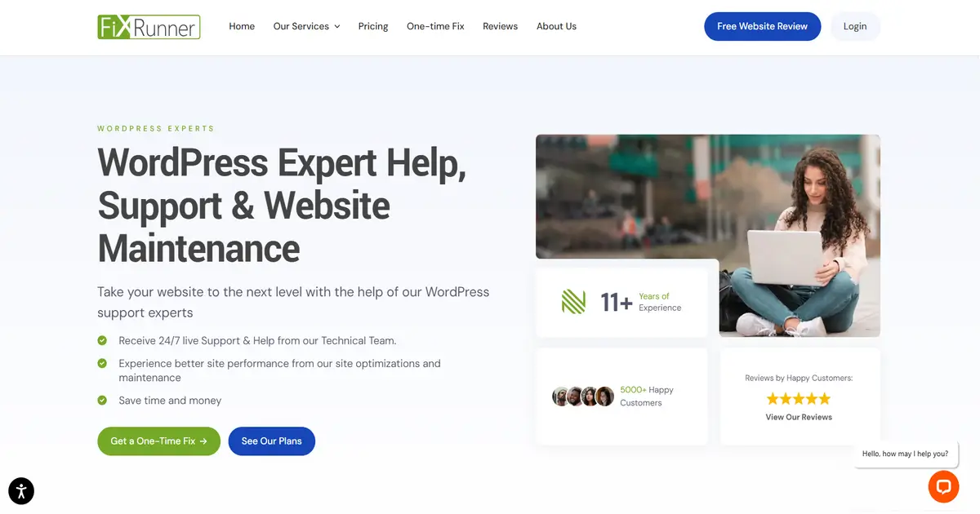This screenshot has height=514, width=980.
Task: Expand the Our Services dropdown menu
Action: coord(306,26)
